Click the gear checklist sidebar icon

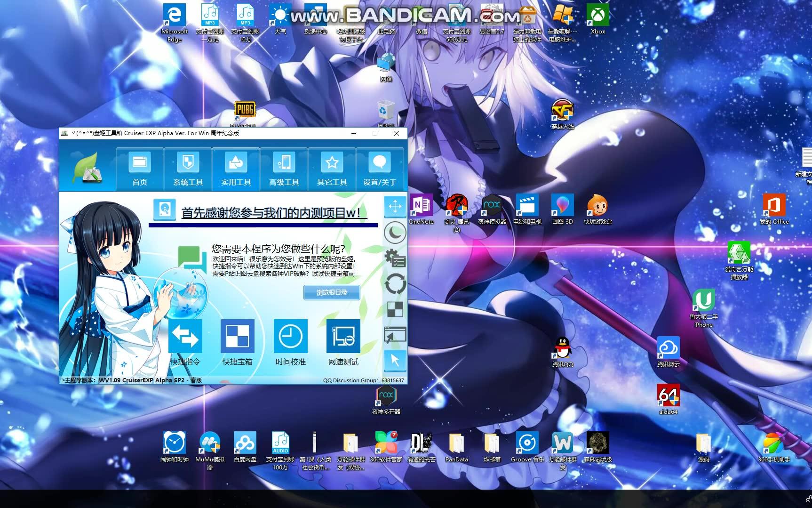[x=395, y=258]
